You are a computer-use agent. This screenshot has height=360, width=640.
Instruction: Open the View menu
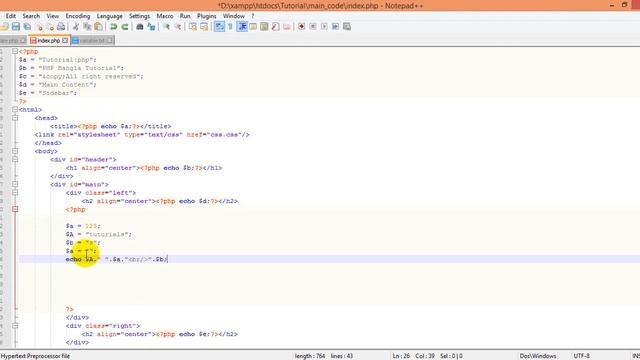(x=52, y=16)
